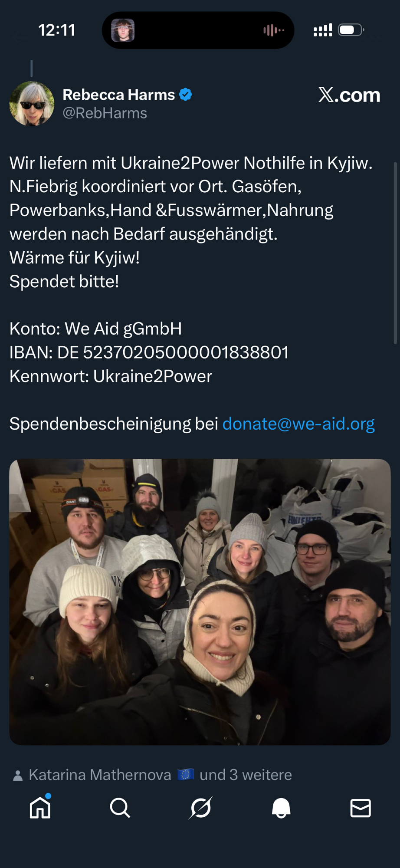Tap the blue verified badge
400x868 pixels.
[x=186, y=94]
